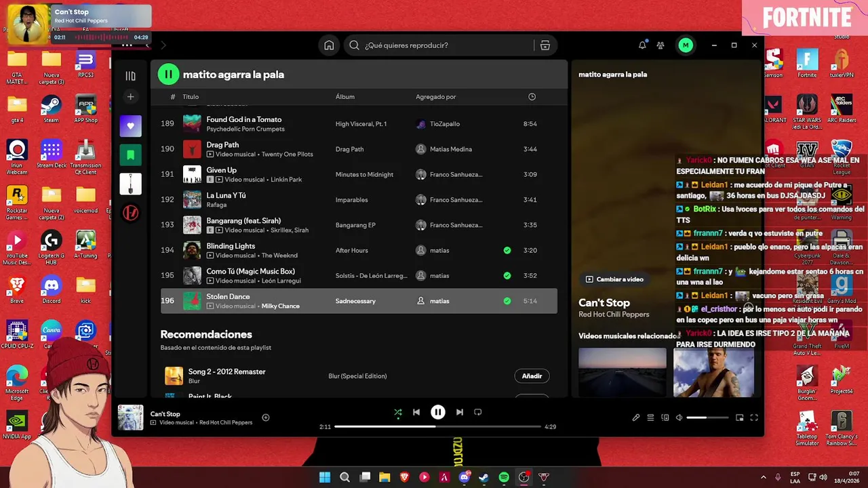
Task: Click Stolen Dance album cover thumbnail
Action: (x=193, y=301)
